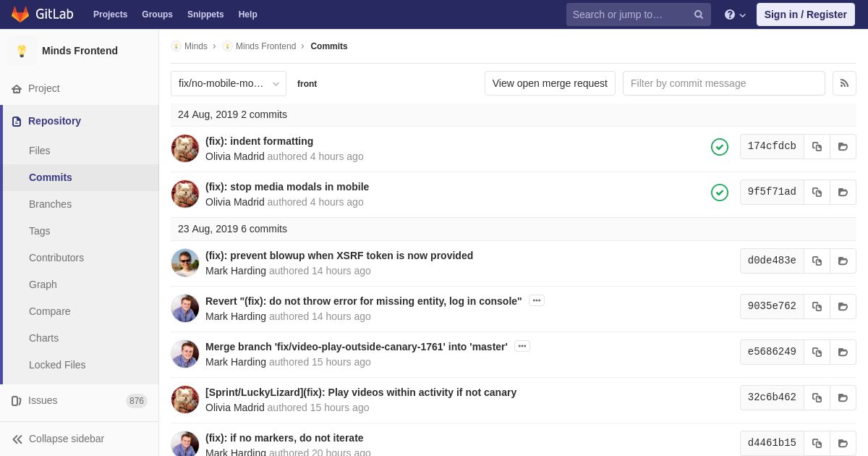
Task: Click the GitLab fox logo
Action: tap(20, 14)
